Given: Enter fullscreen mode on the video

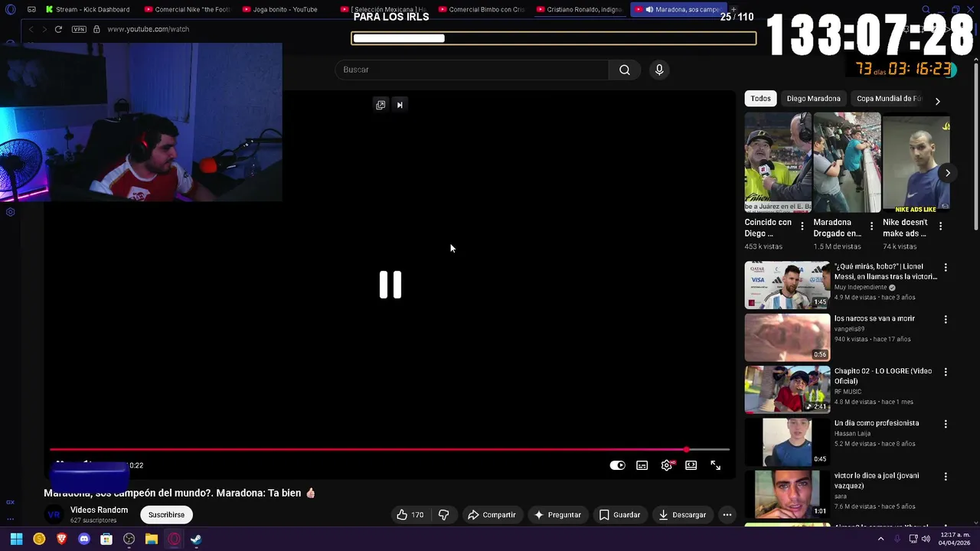Looking at the screenshot, I should tap(716, 465).
